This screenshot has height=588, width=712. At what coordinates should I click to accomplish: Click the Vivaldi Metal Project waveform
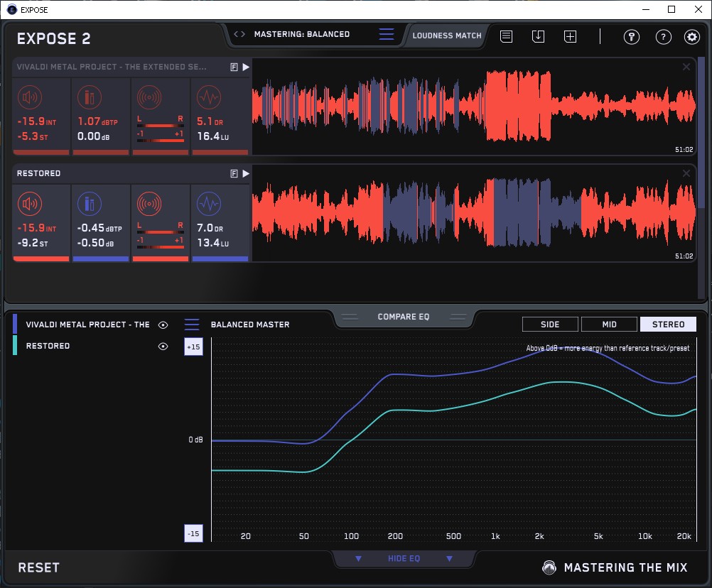click(474, 107)
